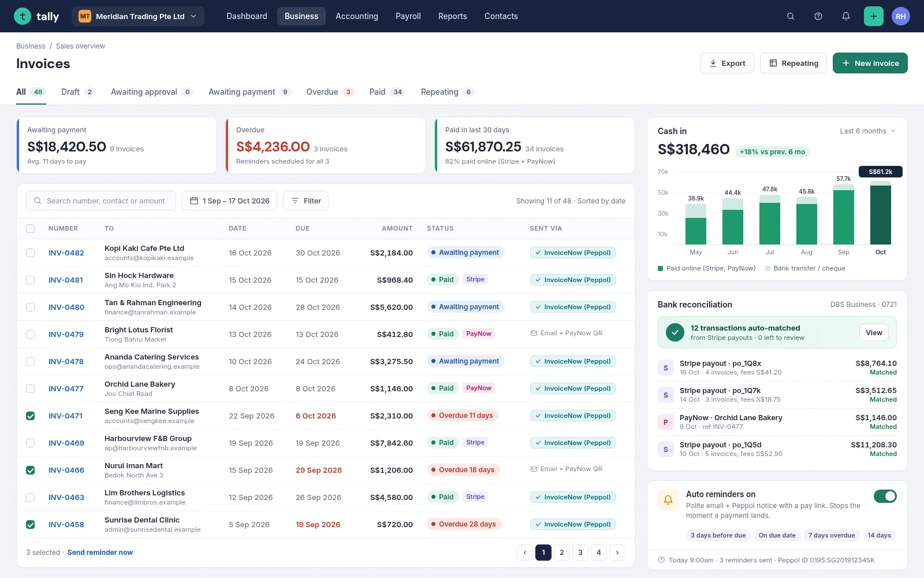Click the Oct bar in Cash in chart
Viewport: 924px width, 578px height.
point(881,213)
